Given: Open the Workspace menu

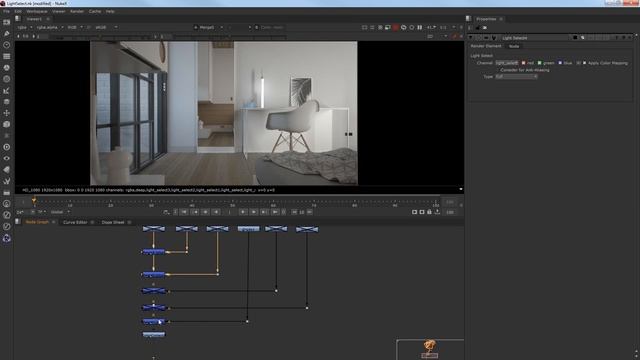Looking at the screenshot, I should tap(37, 11).
